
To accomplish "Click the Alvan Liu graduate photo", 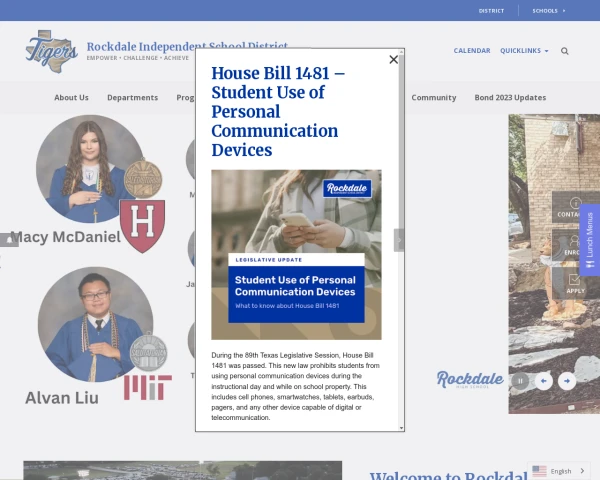I will (95, 324).
